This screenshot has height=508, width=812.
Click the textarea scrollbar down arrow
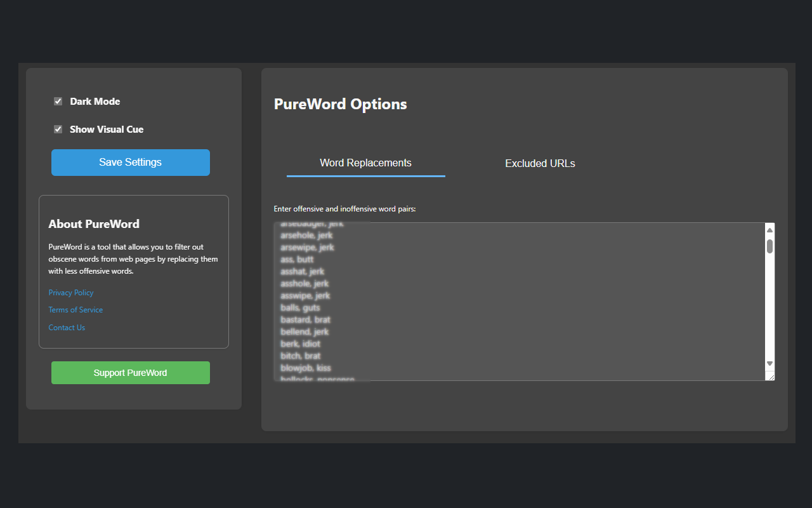769,364
